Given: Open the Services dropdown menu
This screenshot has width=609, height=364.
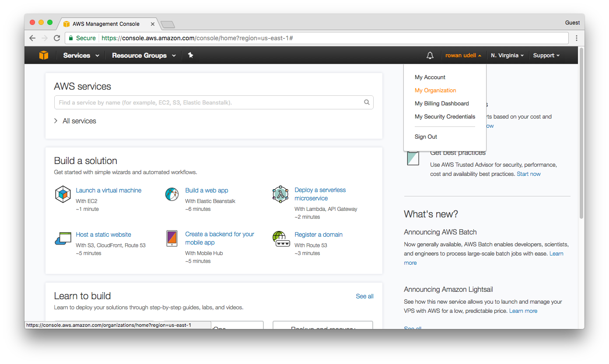Looking at the screenshot, I should tap(81, 56).
